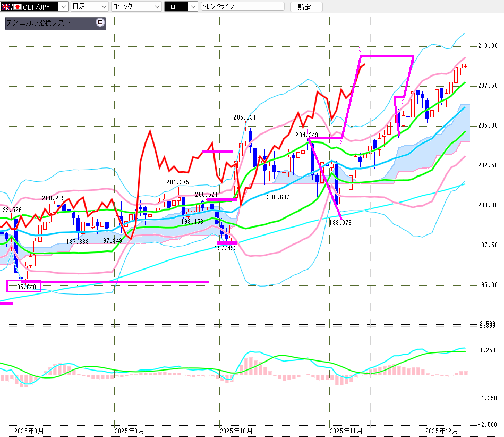
Task: Click the 2025年8月 date axis label
Action: [x=29, y=430]
